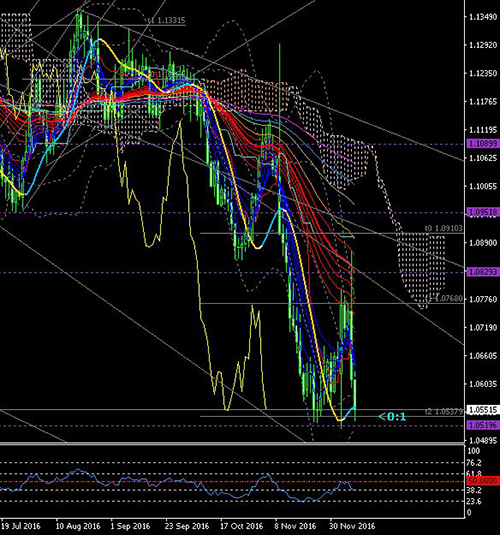Click the 100 indicator scale label
This screenshot has width=500, height=535.
473,451
